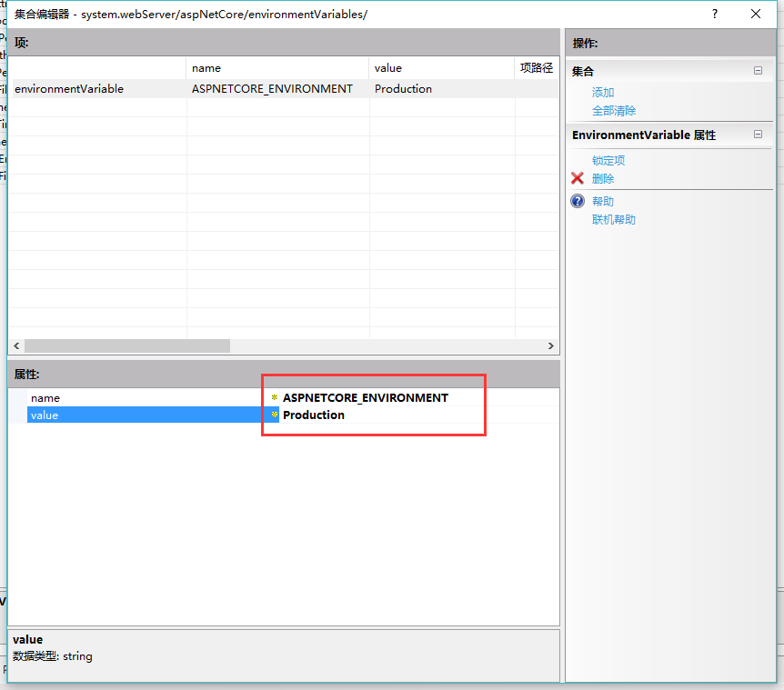
Task: Click the title bar help question mark
Action: coord(715,14)
